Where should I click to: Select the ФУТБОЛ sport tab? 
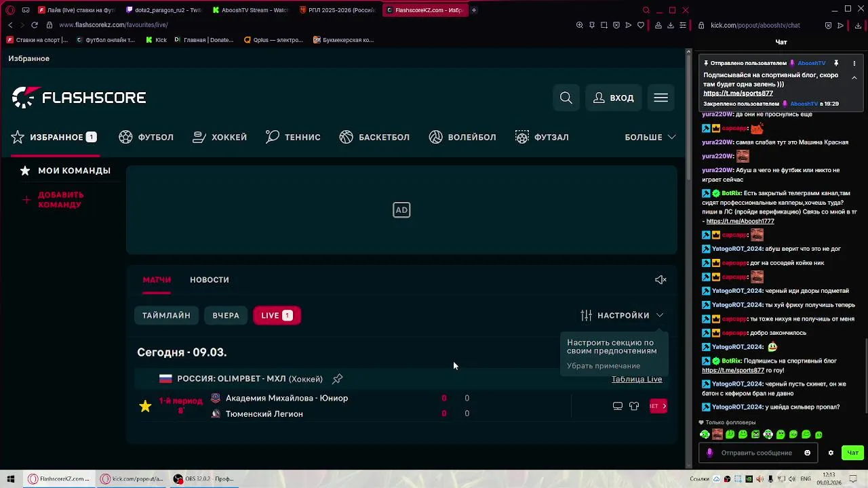(x=146, y=137)
